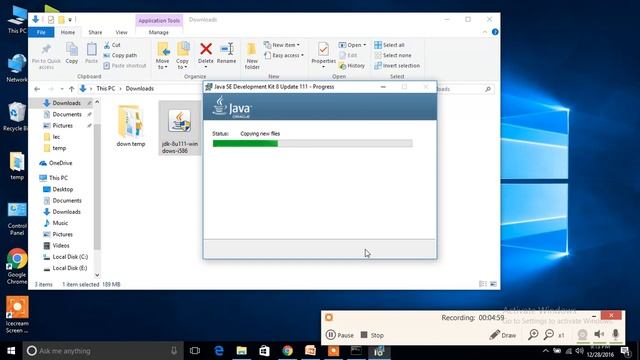640x360 pixels.
Task: Open recent locations dropdown arrow
Action: tap(62, 89)
